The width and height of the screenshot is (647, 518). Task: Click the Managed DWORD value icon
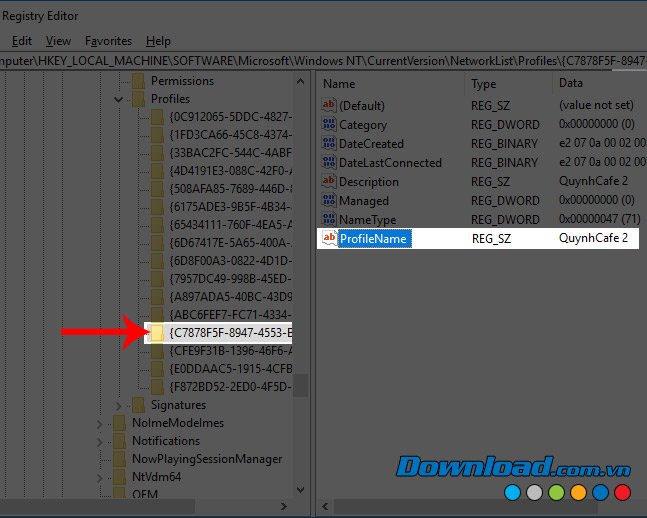pyautogui.click(x=329, y=201)
